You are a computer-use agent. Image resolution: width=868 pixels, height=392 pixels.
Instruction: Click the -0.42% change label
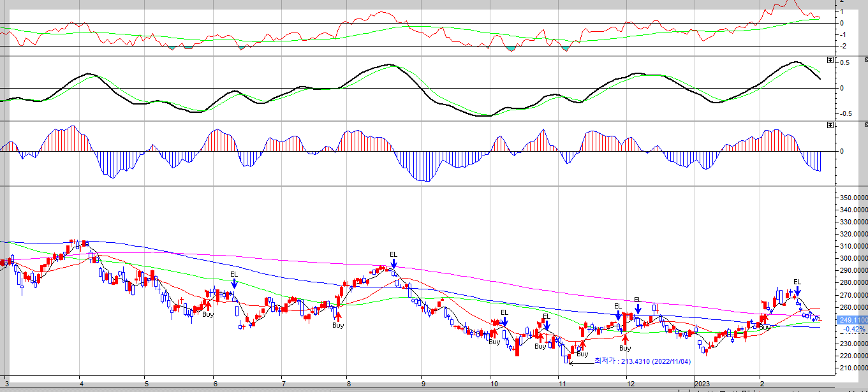point(854,330)
